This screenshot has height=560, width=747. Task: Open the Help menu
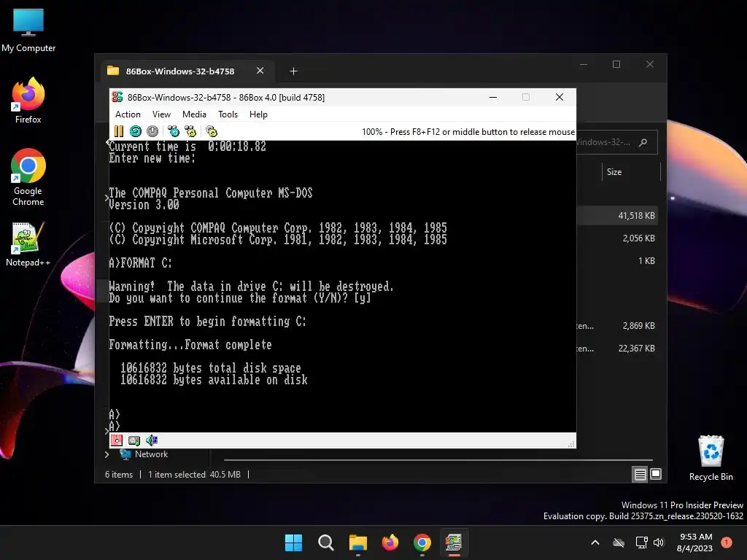click(258, 114)
